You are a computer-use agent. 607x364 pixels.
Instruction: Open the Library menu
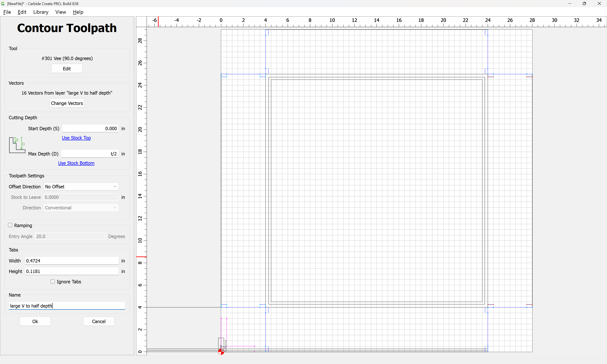41,12
